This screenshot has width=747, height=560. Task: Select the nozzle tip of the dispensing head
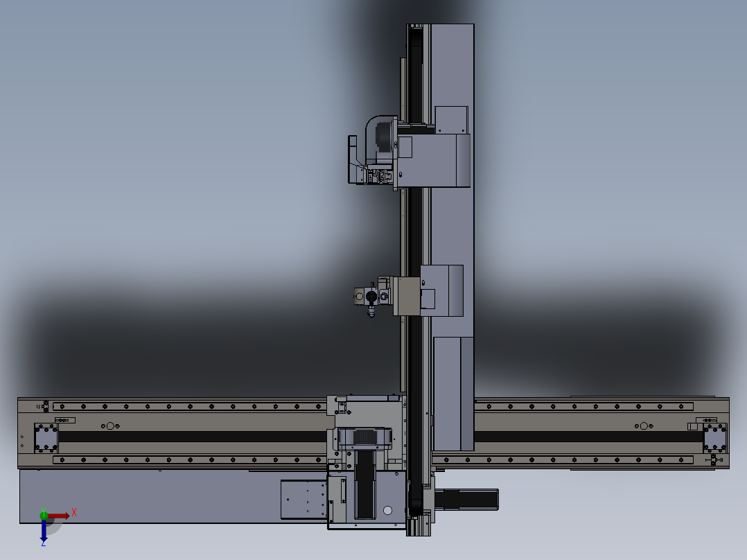tap(371, 312)
